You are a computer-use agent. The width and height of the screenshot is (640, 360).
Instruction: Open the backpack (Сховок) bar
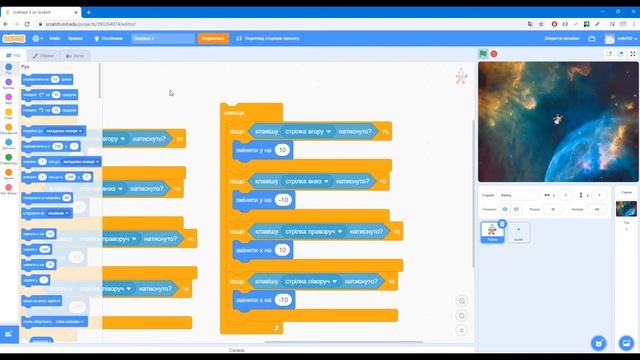pyautogui.click(x=237, y=350)
